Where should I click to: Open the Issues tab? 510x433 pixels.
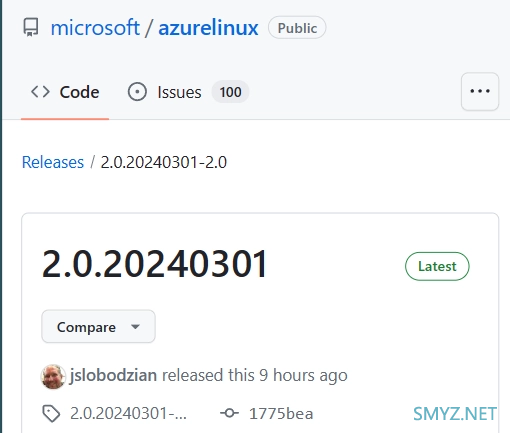(x=188, y=92)
